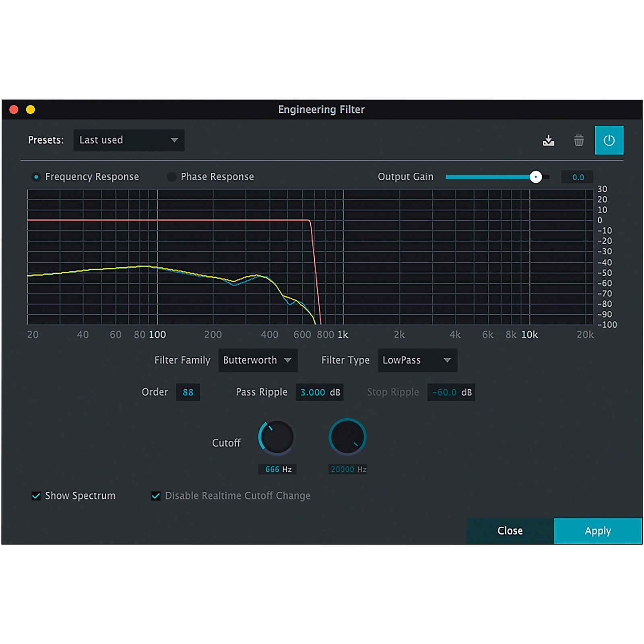Close the Engineering Filter dialog

(510, 531)
